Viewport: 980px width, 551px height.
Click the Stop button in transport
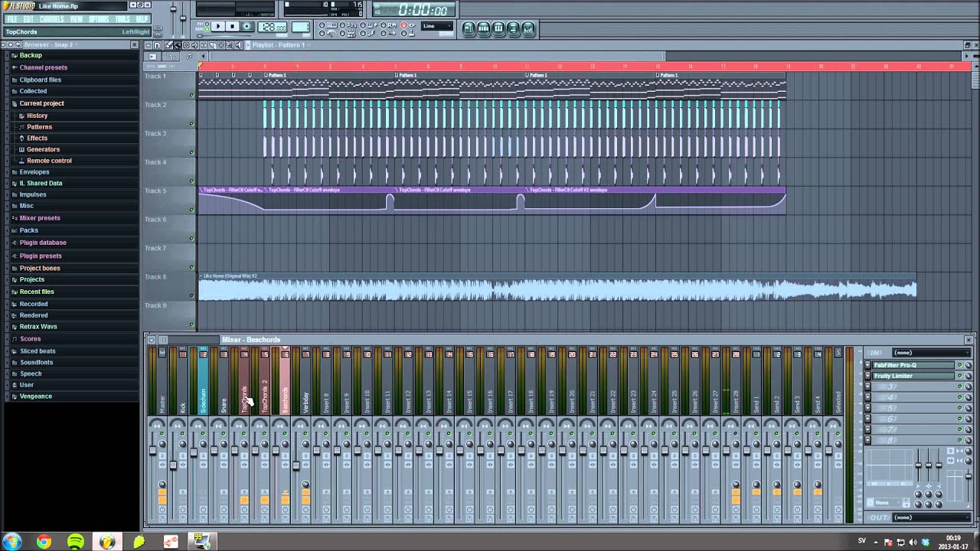pyautogui.click(x=233, y=26)
